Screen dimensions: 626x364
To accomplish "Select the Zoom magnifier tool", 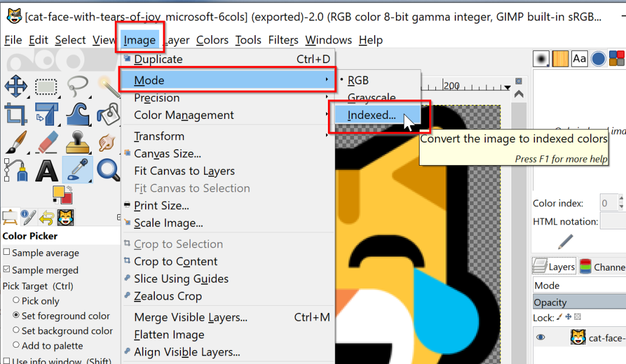I will pos(109,170).
